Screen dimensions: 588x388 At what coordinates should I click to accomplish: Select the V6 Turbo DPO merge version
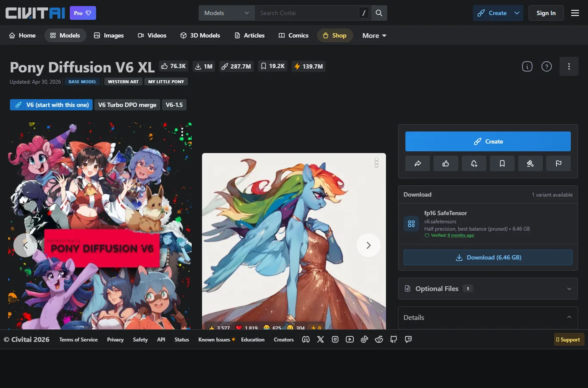127,105
